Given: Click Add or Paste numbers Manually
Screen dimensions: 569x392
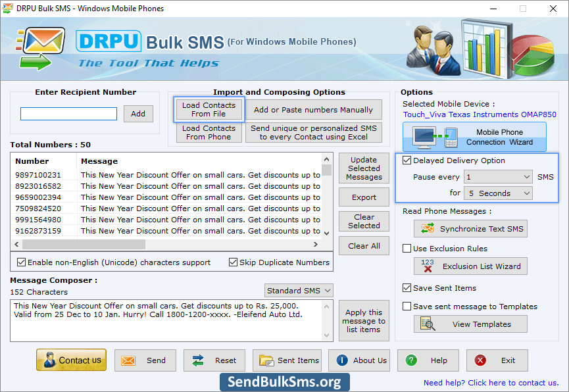Looking at the screenshot, I should coord(314,109).
